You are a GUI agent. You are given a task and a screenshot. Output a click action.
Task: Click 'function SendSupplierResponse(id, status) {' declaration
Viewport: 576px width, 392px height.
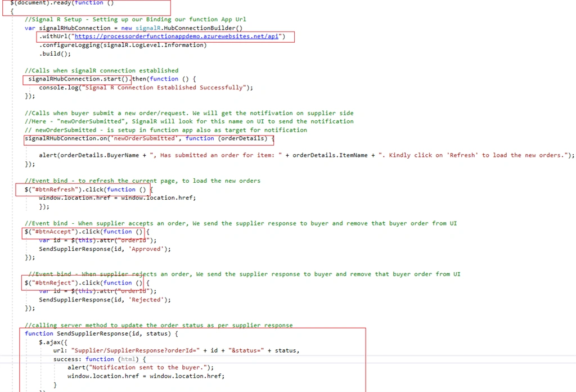click(x=101, y=334)
